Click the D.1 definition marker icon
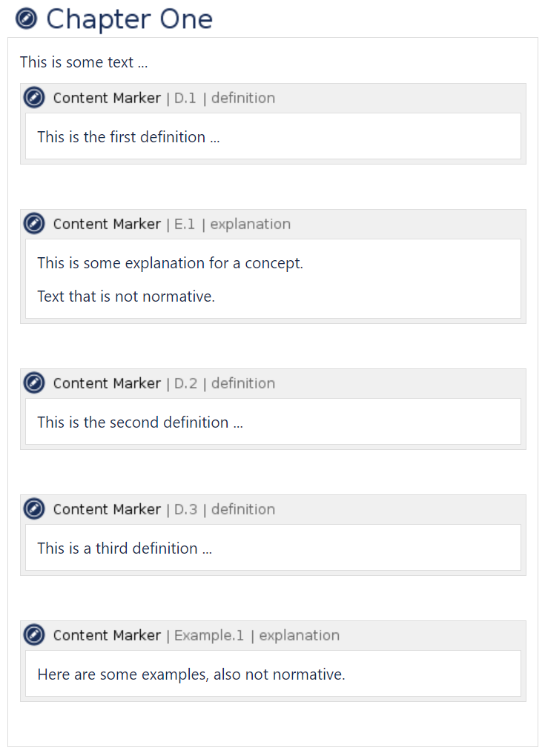 point(34,98)
